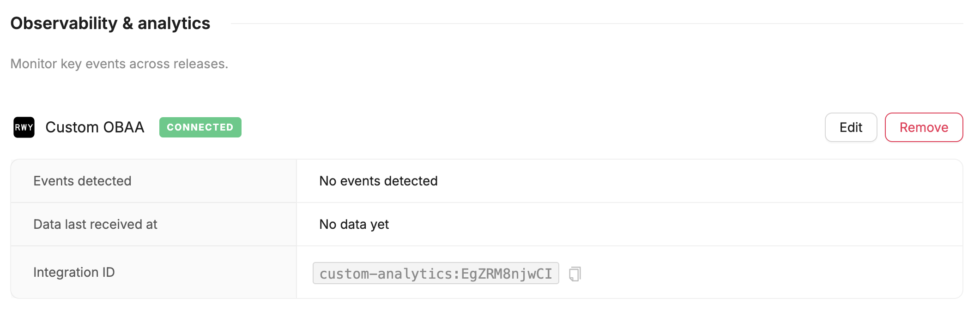
Task: Click the "No events detected" value
Action: 378,181
